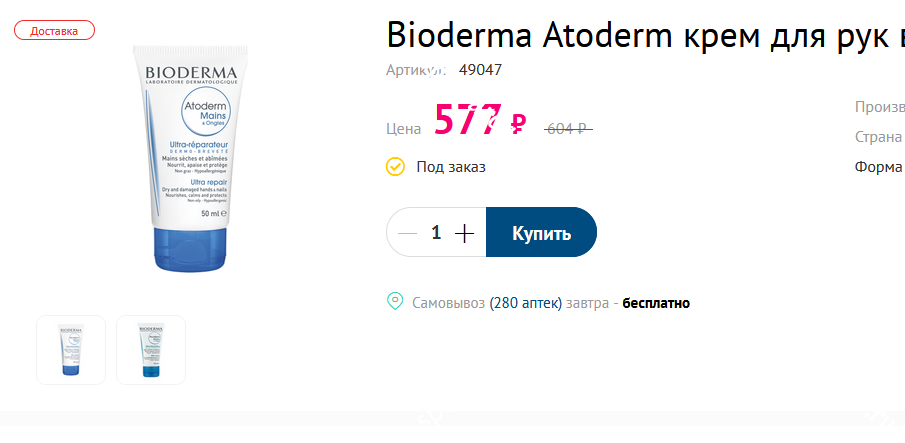Click the plus quantity icon
905x443 pixels.
(x=465, y=233)
